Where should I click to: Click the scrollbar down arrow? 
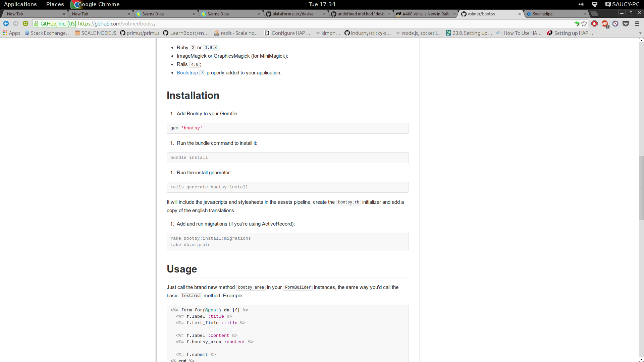point(641,359)
